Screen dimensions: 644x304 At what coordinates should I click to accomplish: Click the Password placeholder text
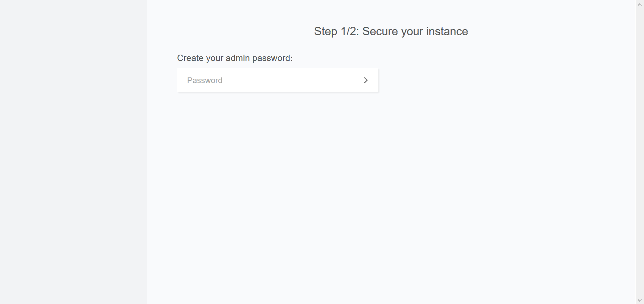point(205,80)
